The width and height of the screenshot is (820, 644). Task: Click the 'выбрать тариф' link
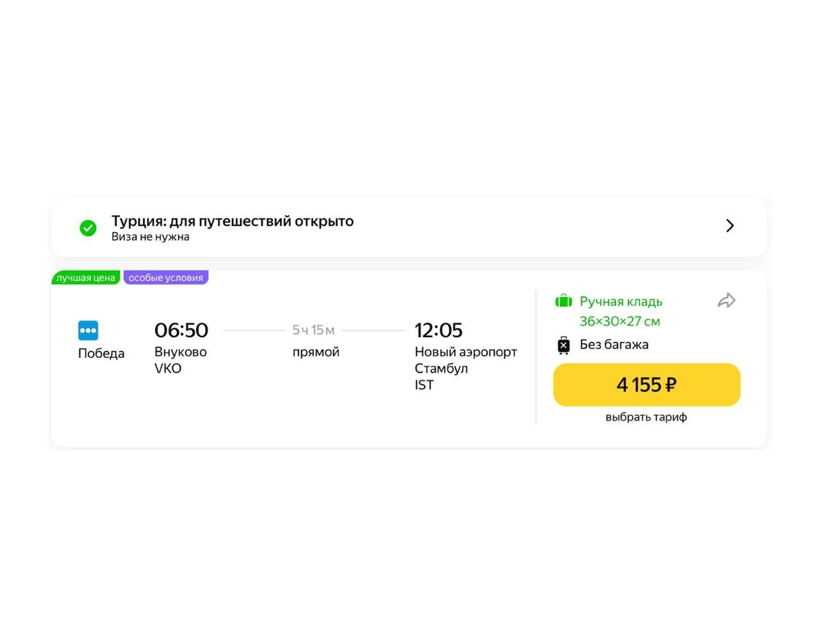click(646, 417)
